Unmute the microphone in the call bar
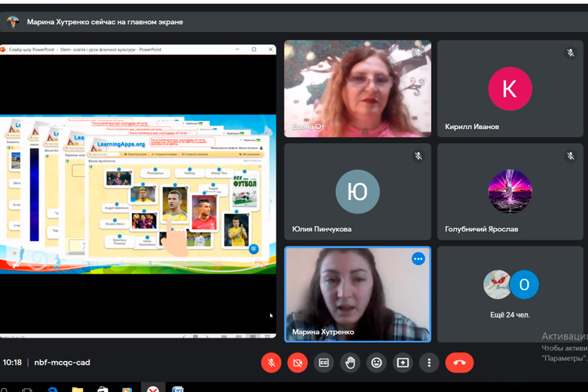 pyautogui.click(x=271, y=363)
